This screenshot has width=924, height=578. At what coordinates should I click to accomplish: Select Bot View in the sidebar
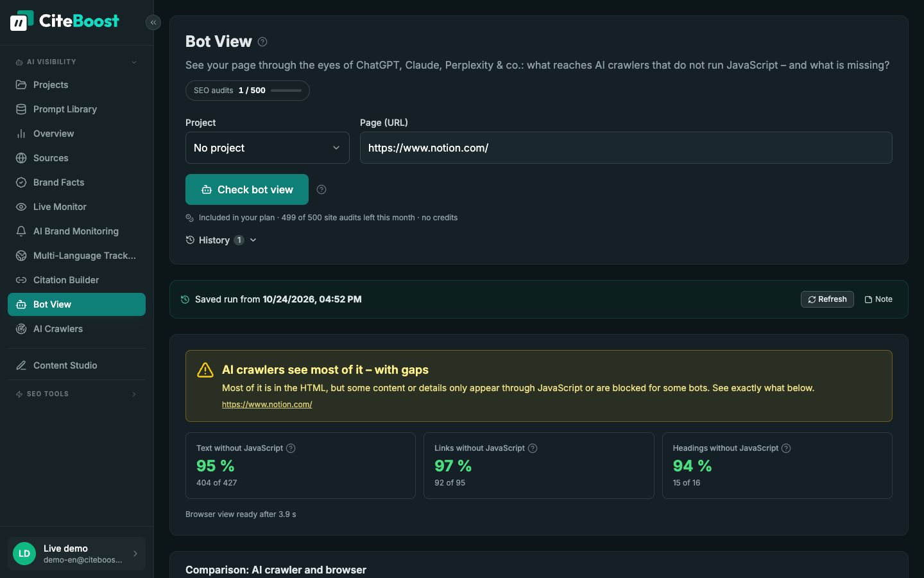click(x=76, y=304)
